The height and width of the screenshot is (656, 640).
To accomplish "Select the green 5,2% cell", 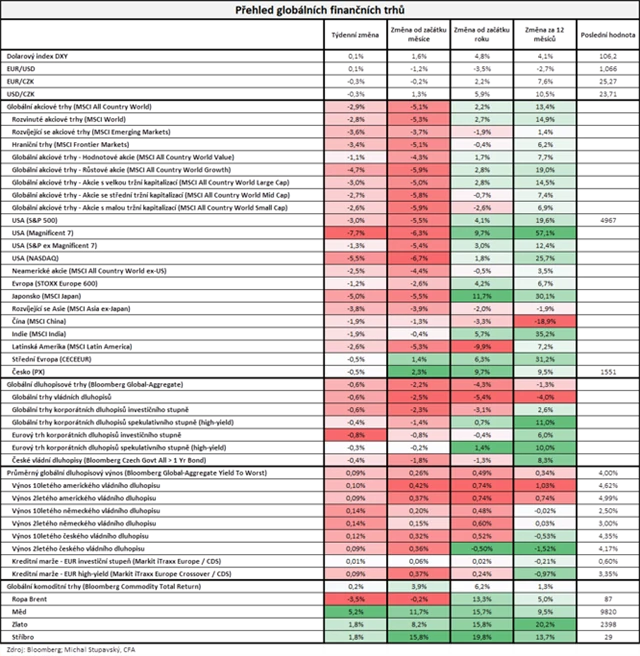I will 352,611.
